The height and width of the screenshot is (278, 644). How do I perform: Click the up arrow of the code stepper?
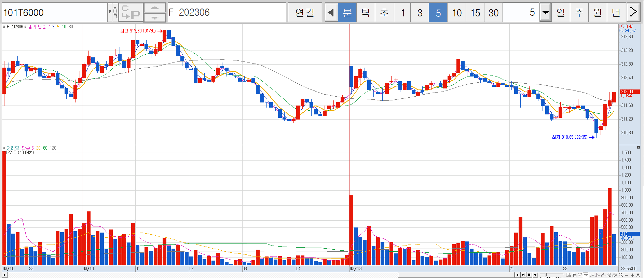coord(155,8)
